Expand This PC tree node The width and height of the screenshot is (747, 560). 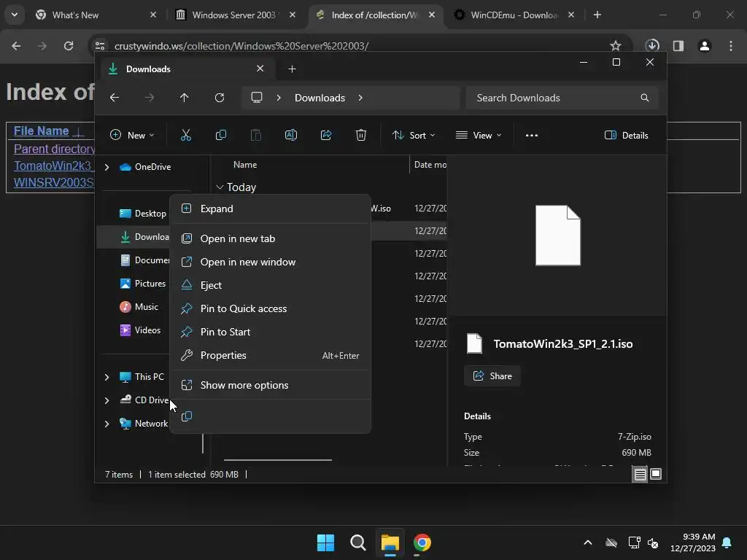click(107, 377)
